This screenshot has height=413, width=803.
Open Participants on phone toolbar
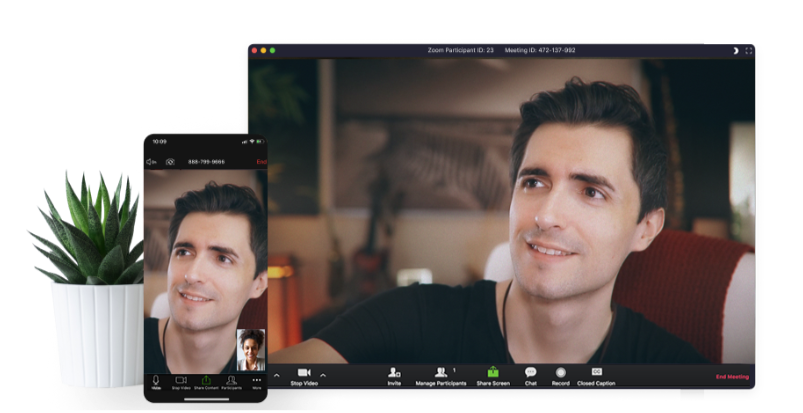(231, 382)
